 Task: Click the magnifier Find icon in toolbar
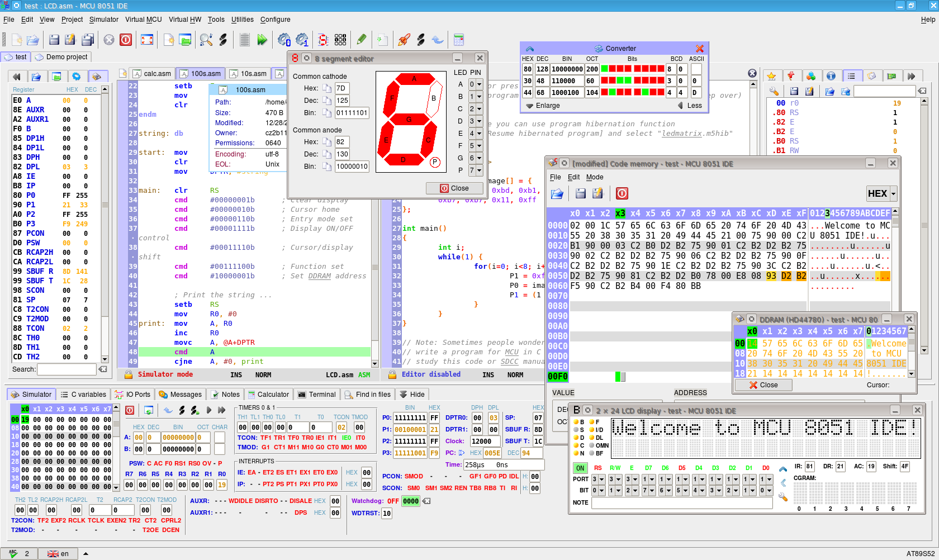[206, 40]
